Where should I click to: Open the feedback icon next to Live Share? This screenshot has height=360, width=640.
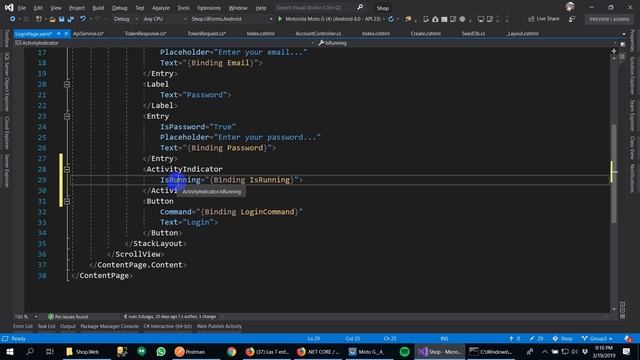point(572,19)
